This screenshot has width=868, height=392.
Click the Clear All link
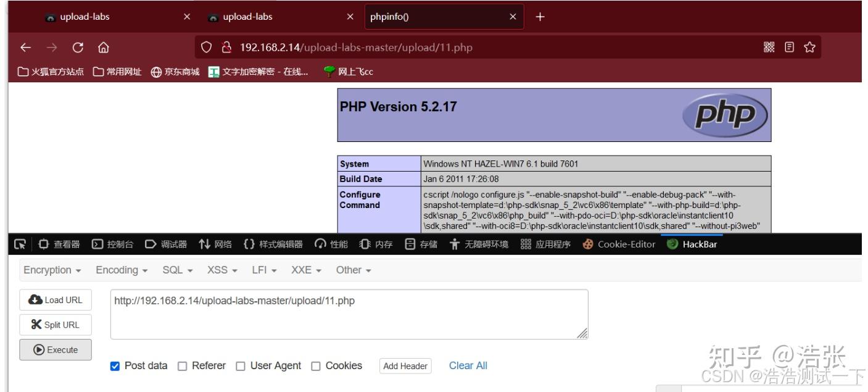[x=468, y=365]
